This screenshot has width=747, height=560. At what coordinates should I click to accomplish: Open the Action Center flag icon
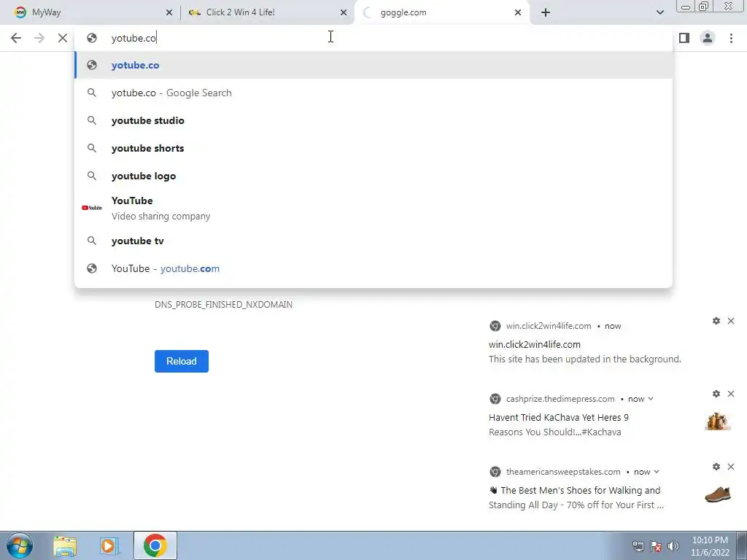click(x=656, y=546)
